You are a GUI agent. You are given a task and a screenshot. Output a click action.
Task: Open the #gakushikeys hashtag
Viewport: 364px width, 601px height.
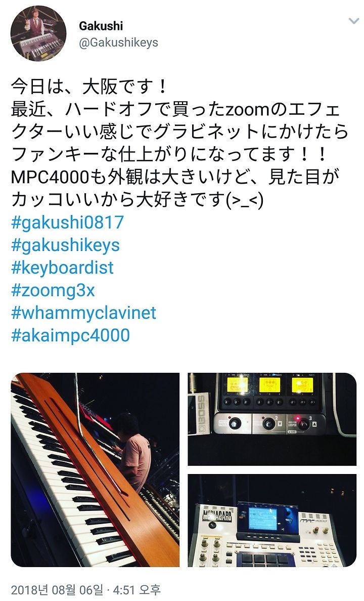pyautogui.click(x=66, y=245)
